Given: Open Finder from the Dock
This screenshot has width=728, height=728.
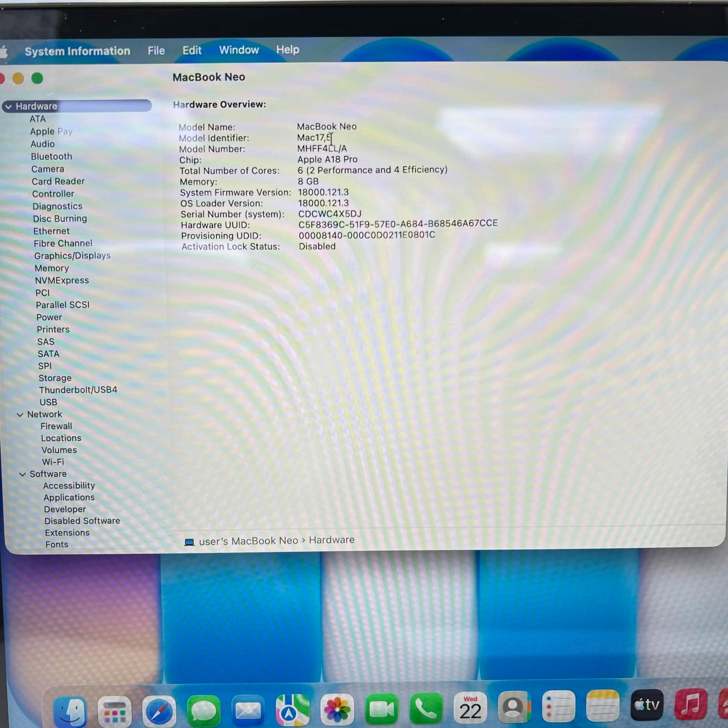Looking at the screenshot, I should coord(70,711).
